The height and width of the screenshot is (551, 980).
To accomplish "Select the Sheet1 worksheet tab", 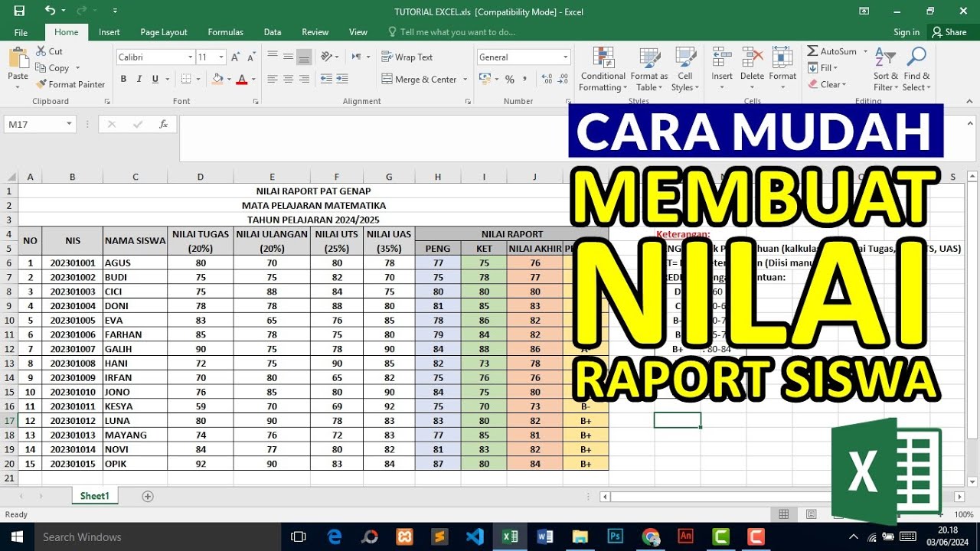I will [x=95, y=496].
